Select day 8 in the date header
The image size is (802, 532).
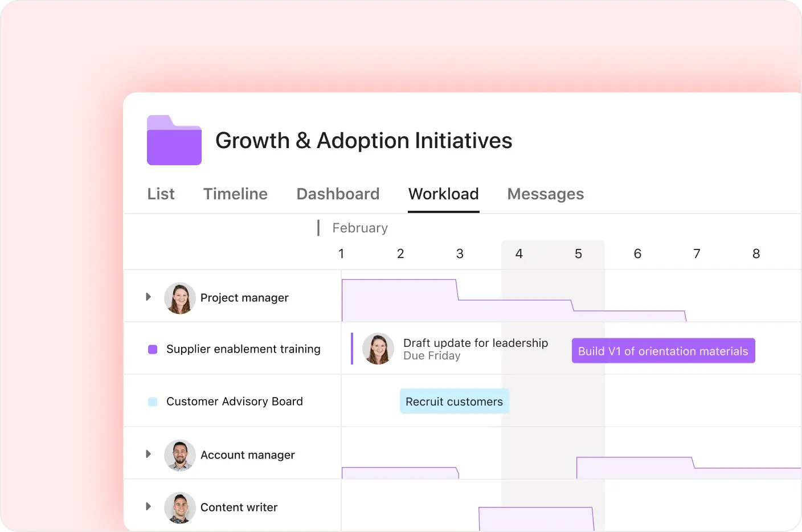(756, 253)
